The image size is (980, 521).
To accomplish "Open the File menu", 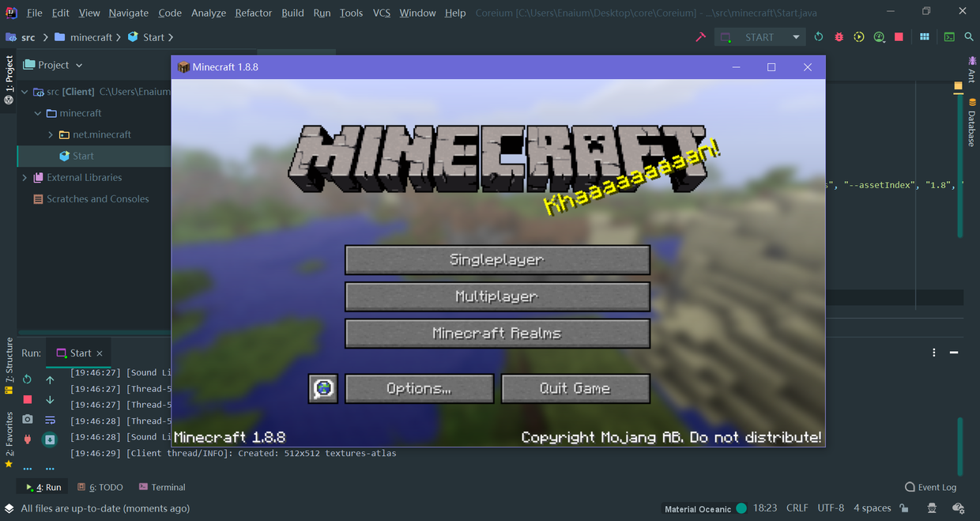I will point(35,13).
